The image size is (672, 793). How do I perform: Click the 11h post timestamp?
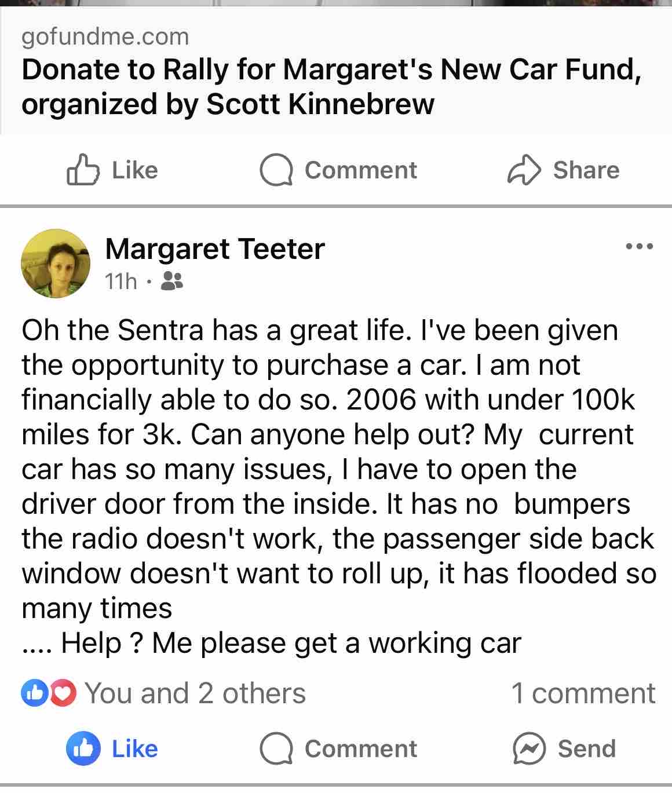coord(120,282)
